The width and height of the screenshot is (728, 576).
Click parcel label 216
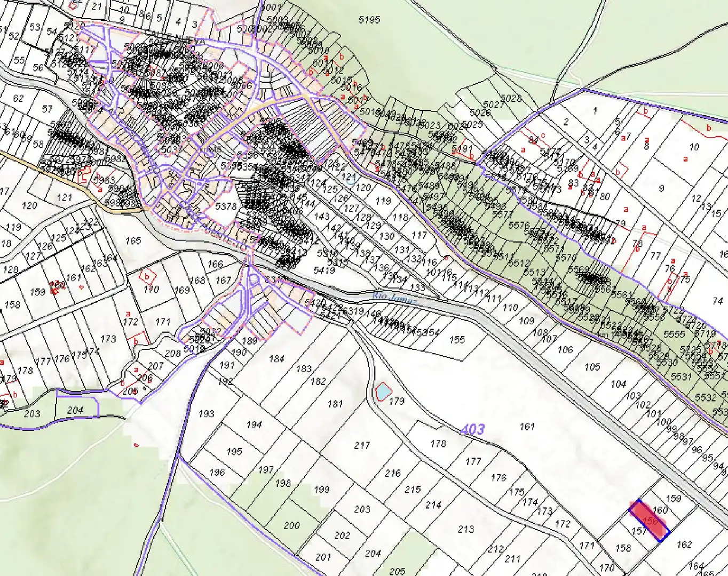tap(393, 473)
